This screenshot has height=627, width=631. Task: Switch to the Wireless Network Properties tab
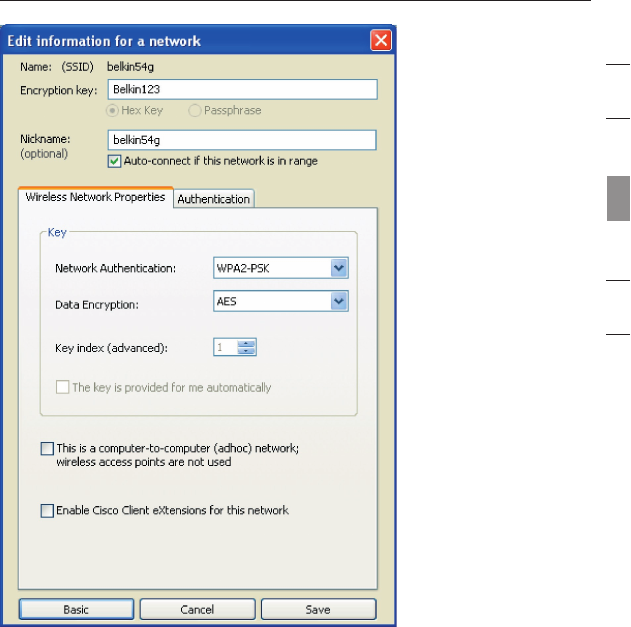[x=95, y=197]
